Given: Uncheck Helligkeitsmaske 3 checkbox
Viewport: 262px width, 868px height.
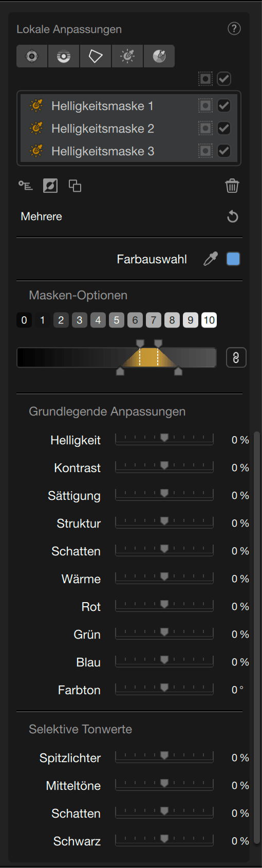Looking at the screenshot, I should pos(224,151).
